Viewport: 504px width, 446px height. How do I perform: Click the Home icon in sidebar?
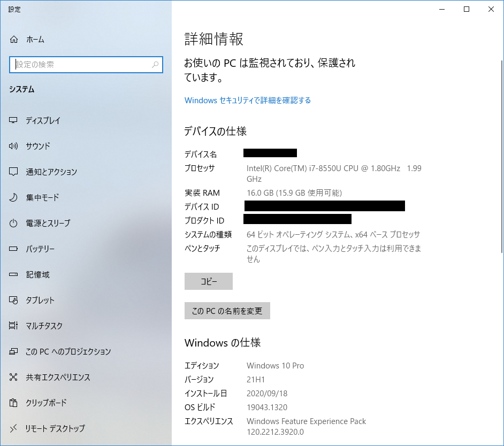coord(14,40)
